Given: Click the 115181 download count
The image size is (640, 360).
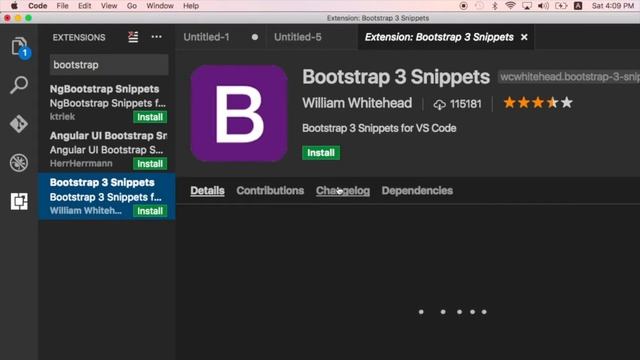Looking at the screenshot, I should point(466,104).
